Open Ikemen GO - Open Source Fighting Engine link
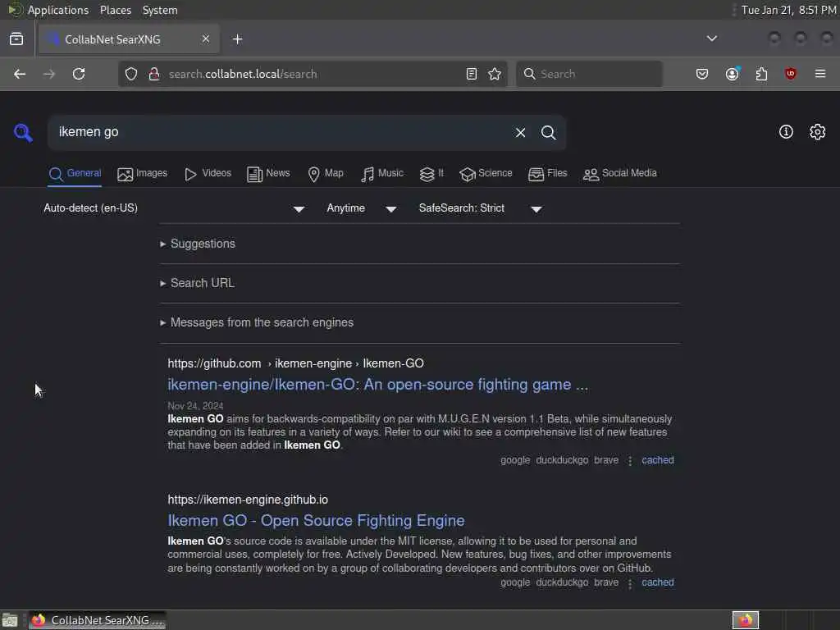This screenshot has width=840, height=630. (x=316, y=521)
